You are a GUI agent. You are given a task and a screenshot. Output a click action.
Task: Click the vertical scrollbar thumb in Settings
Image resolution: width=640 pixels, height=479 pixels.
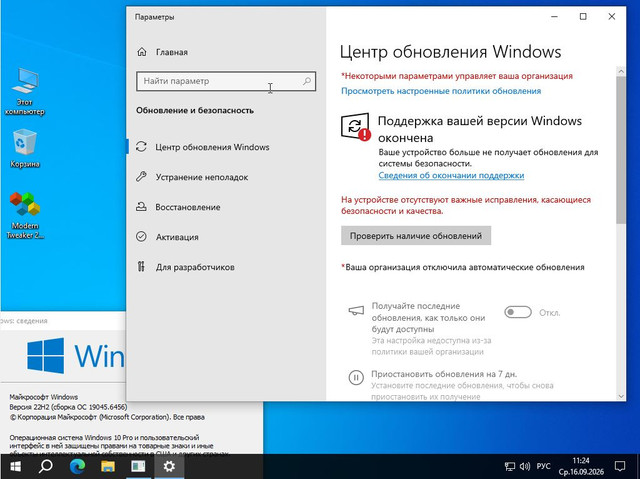pyautogui.click(x=621, y=149)
